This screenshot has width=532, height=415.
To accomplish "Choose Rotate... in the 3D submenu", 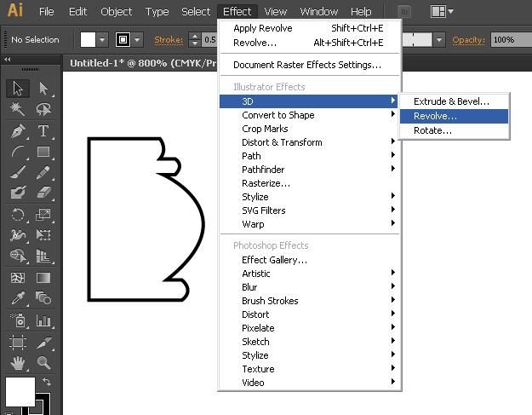I will coord(454,130).
